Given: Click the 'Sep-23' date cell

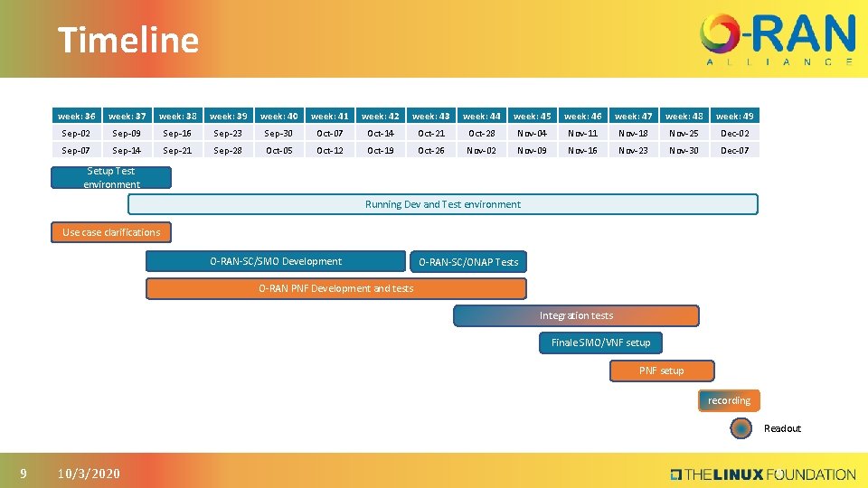Looking at the screenshot, I should pos(229,133).
